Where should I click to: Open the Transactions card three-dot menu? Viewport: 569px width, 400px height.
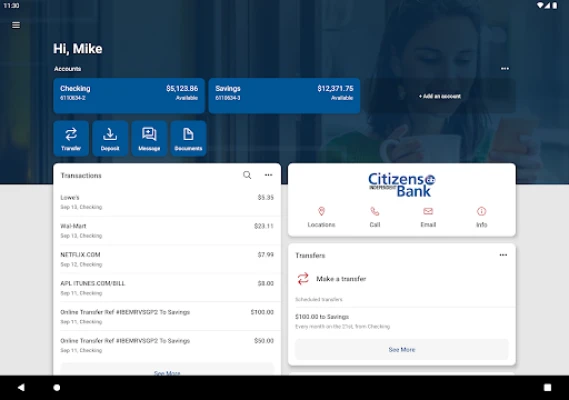[x=269, y=175]
